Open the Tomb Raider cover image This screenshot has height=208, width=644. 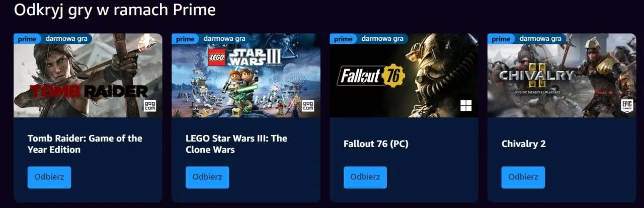[88, 76]
